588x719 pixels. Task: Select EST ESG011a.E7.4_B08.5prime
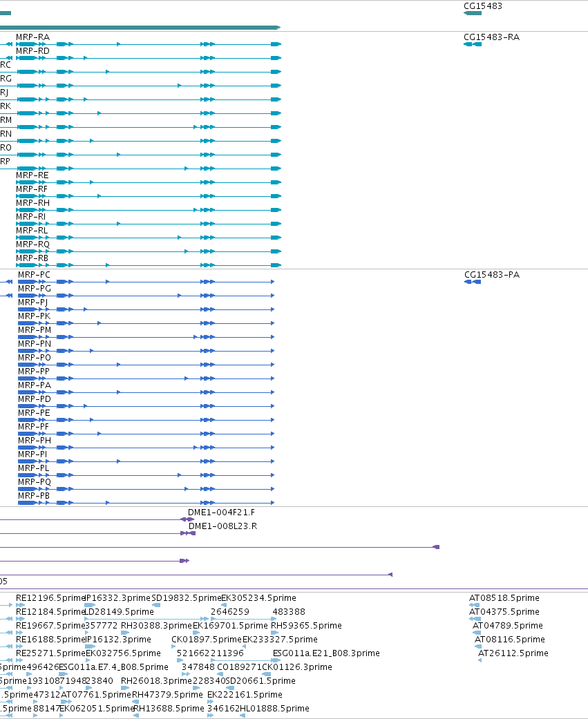(x=113, y=667)
